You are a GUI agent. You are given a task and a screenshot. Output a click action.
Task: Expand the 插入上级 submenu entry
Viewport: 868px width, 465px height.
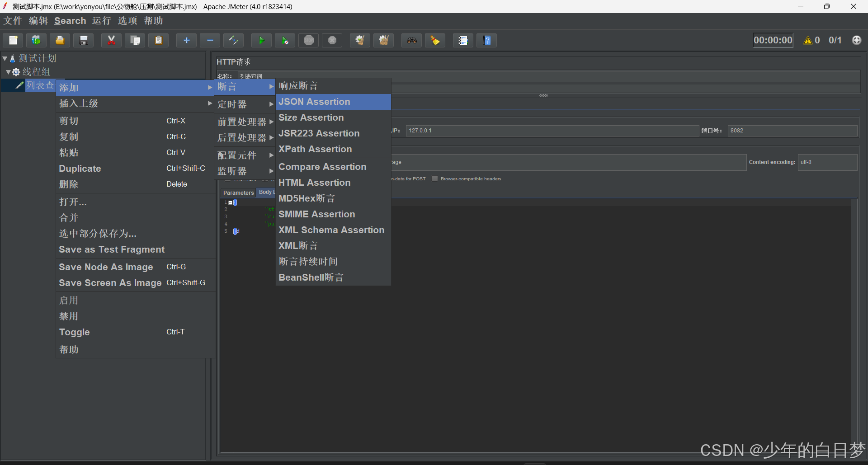pyautogui.click(x=135, y=103)
